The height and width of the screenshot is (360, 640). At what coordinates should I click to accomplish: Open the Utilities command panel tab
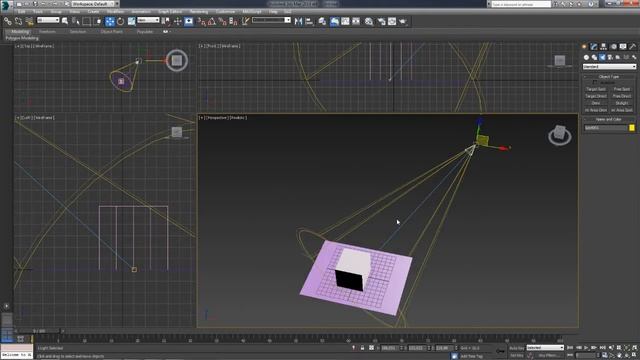pos(632,47)
